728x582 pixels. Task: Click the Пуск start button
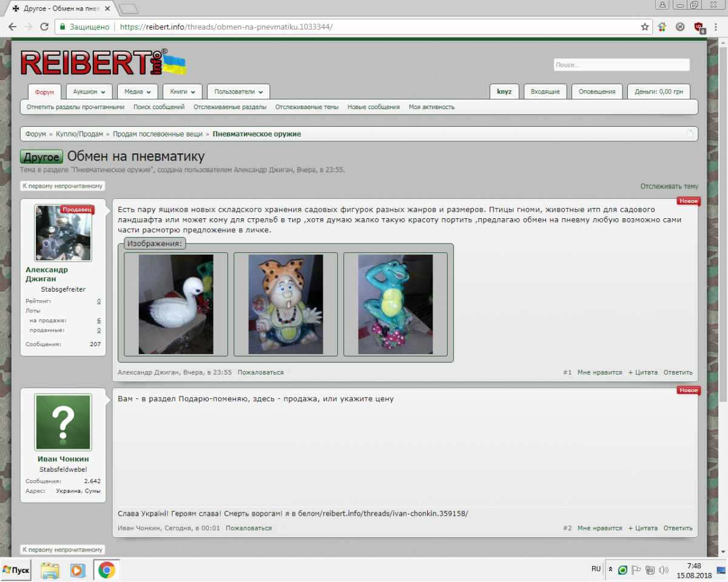coord(16,570)
